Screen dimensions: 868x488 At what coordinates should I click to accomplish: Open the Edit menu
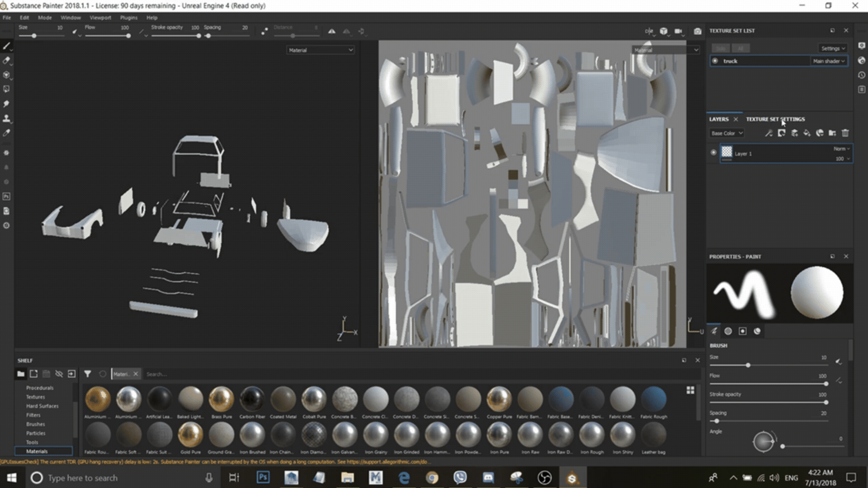point(24,18)
